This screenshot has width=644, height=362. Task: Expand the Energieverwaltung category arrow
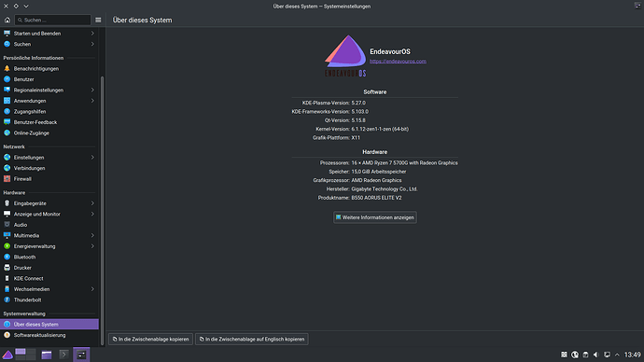tap(92, 246)
